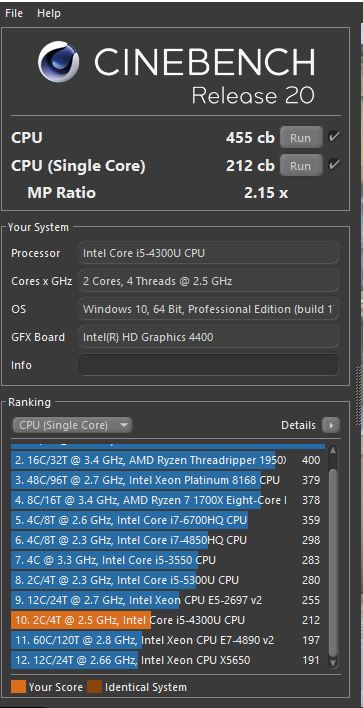363x708 pixels.
Task: Click ranking list scrollbar up arrow
Action: click(x=333, y=451)
